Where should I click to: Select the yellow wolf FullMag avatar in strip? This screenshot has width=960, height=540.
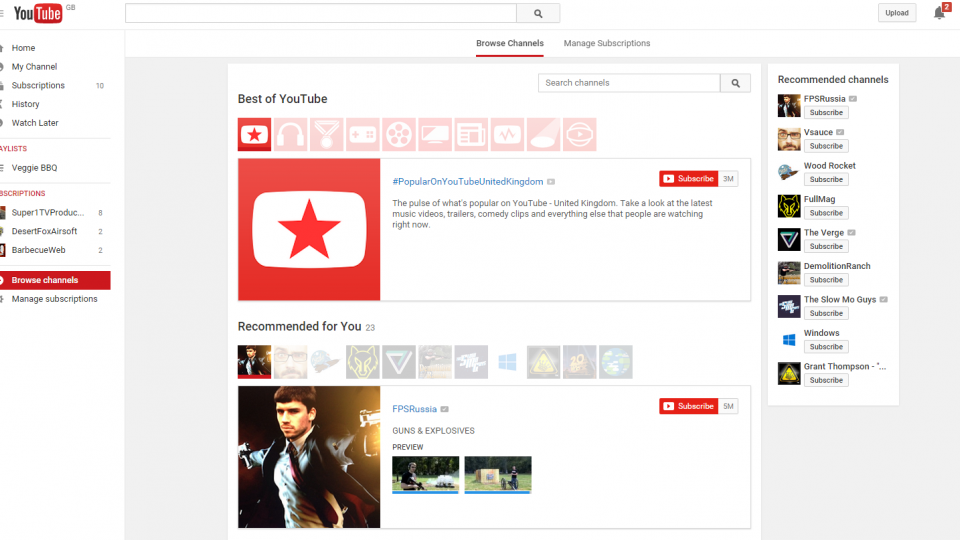(x=362, y=361)
